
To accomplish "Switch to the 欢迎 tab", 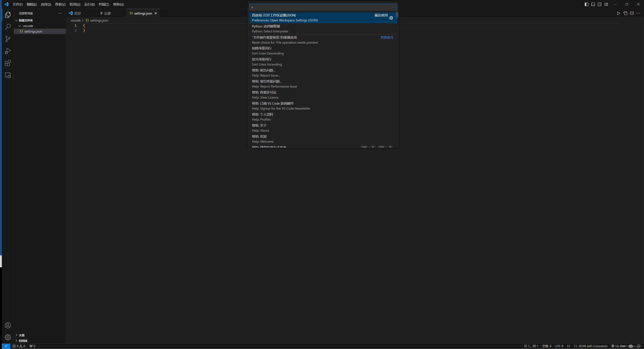I will (77, 13).
